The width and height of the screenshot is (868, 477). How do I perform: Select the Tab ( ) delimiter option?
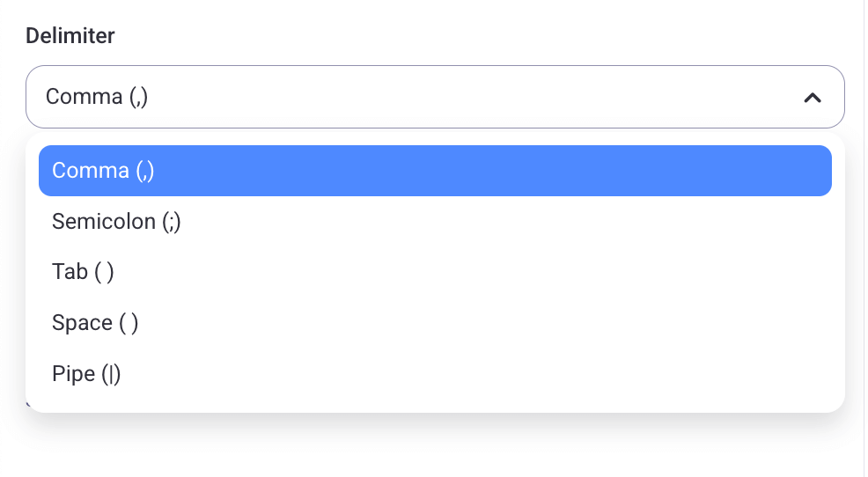435,272
